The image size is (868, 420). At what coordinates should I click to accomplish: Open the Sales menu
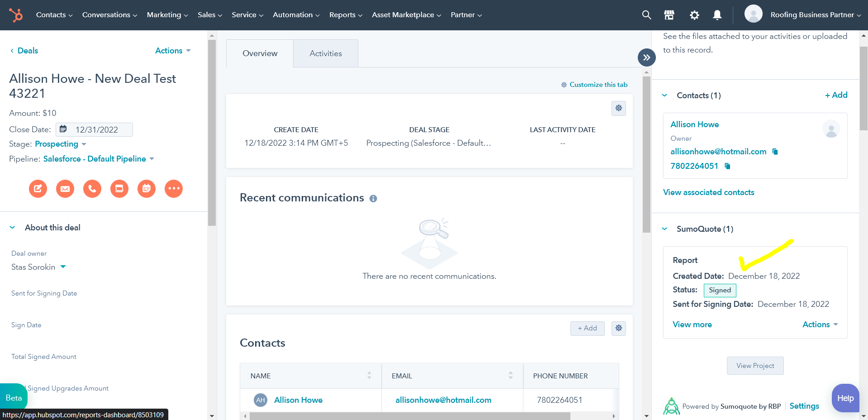click(x=210, y=15)
